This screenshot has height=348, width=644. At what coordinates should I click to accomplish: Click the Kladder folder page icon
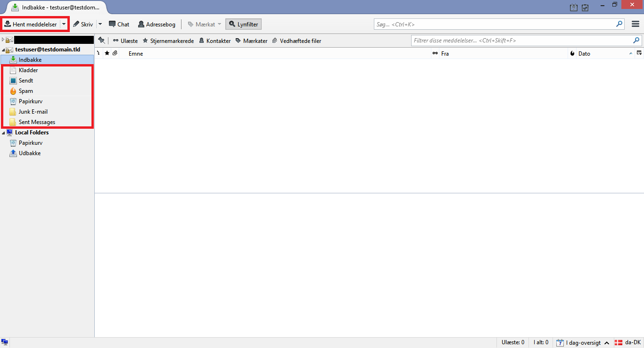pyautogui.click(x=13, y=70)
